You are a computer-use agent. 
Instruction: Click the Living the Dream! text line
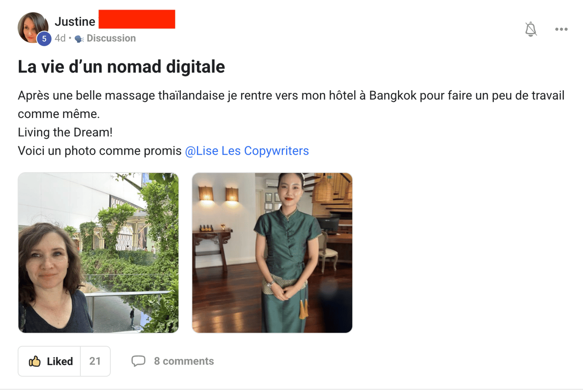tap(65, 132)
